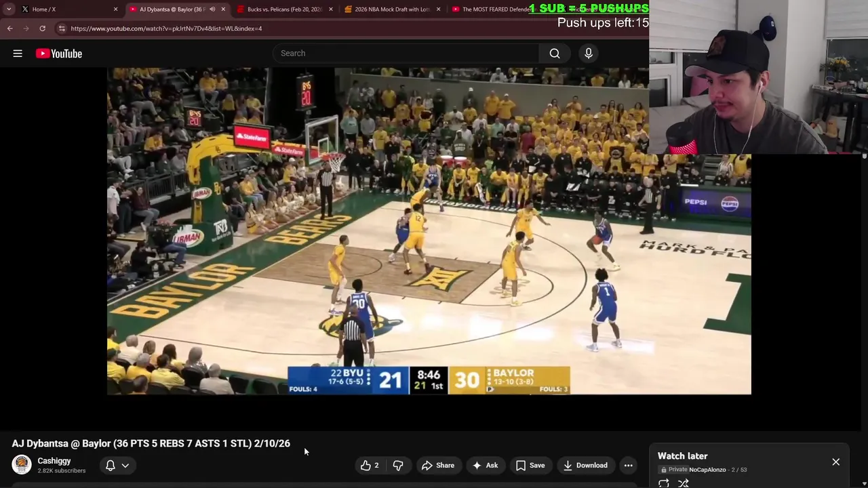Open Cashiggy channel avatar
Image resolution: width=868 pixels, height=488 pixels.
[x=22, y=465]
